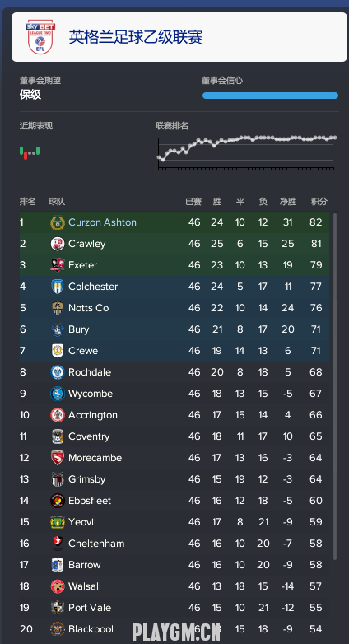Viewport: 349px width, 644px height.
Task: Open the Yeovil badge icon
Action: tap(58, 522)
